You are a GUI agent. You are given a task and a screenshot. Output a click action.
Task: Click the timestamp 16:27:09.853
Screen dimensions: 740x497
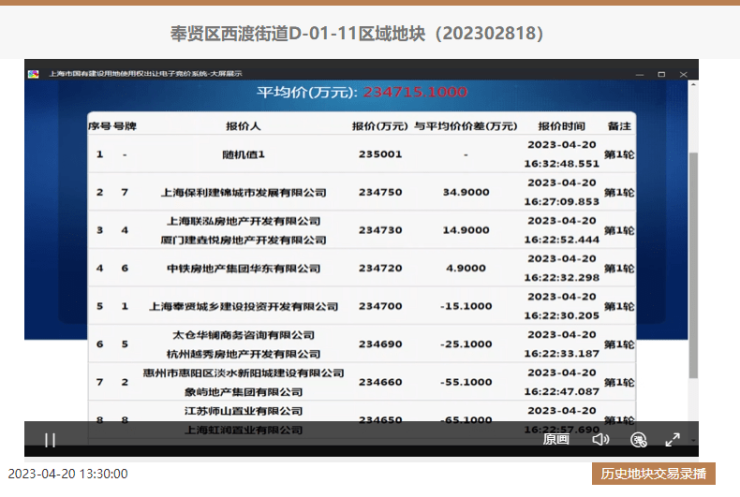[x=562, y=202]
